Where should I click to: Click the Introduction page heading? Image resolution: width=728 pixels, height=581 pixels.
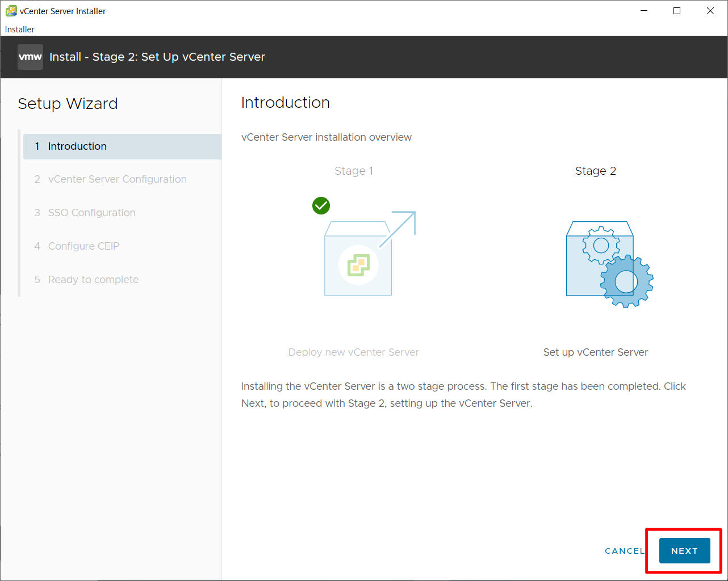tap(286, 103)
